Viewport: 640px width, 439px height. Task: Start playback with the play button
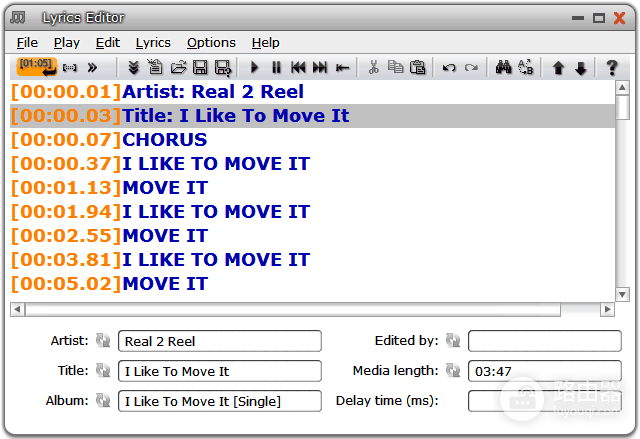(x=254, y=67)
